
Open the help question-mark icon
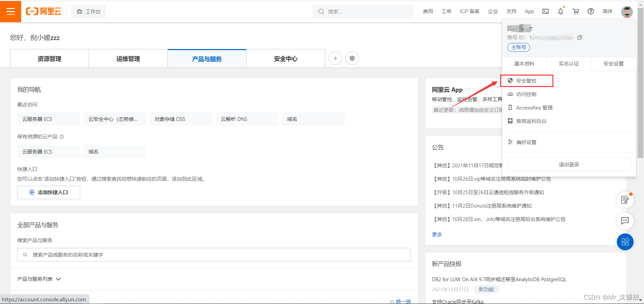(x=591, y=11)
